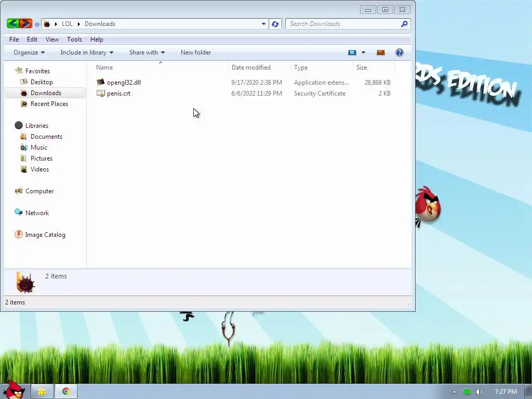Screen dimensions: 532x399
Task: Open the Videos library
Action: [x=39, y=169]
